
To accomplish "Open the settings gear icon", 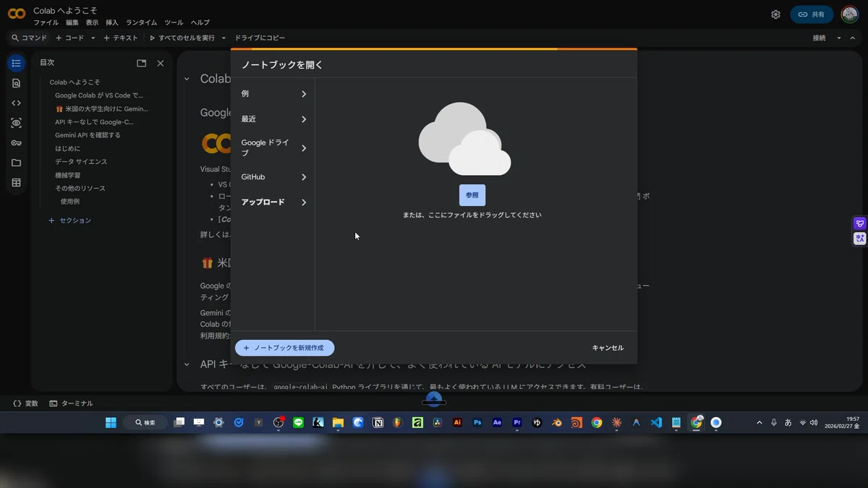I will click(x=775, y=14).
